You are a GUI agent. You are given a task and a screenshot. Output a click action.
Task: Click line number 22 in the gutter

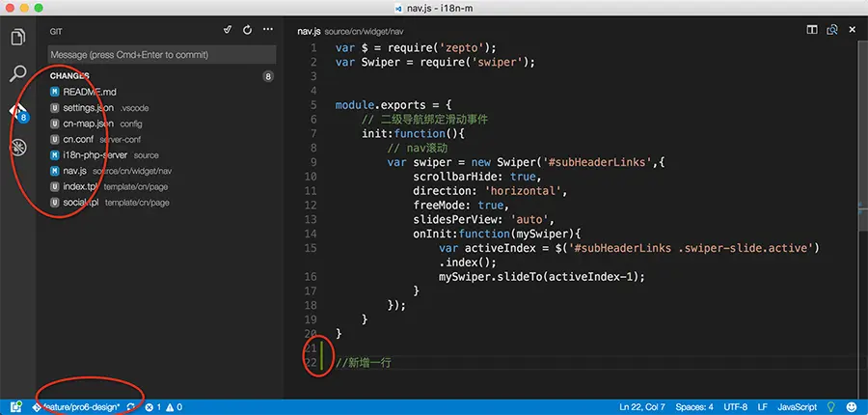tap(312, 363)
